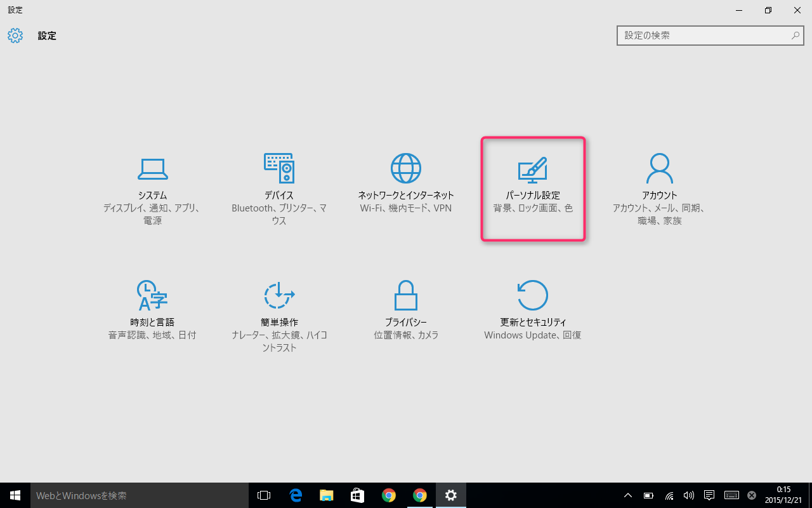The height and width of the screenshot is (508, 812).
Task: Open the アカウント person icon
Action: [660, 168]
